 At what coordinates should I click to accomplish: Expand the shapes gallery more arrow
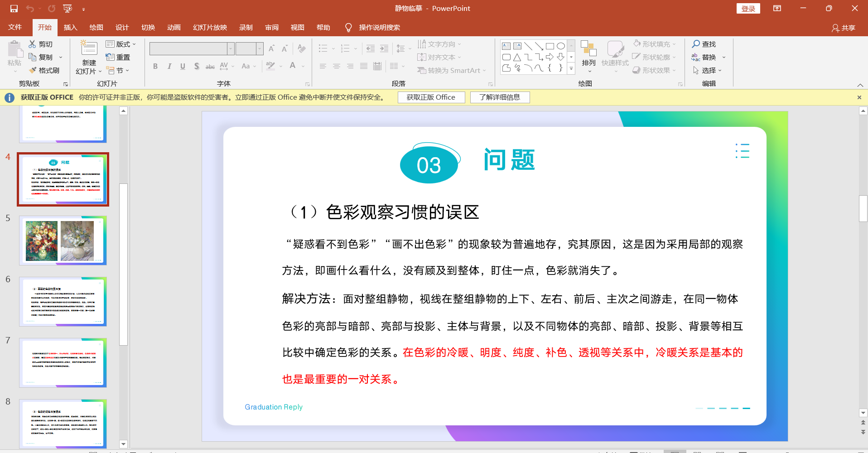(571, 69)
